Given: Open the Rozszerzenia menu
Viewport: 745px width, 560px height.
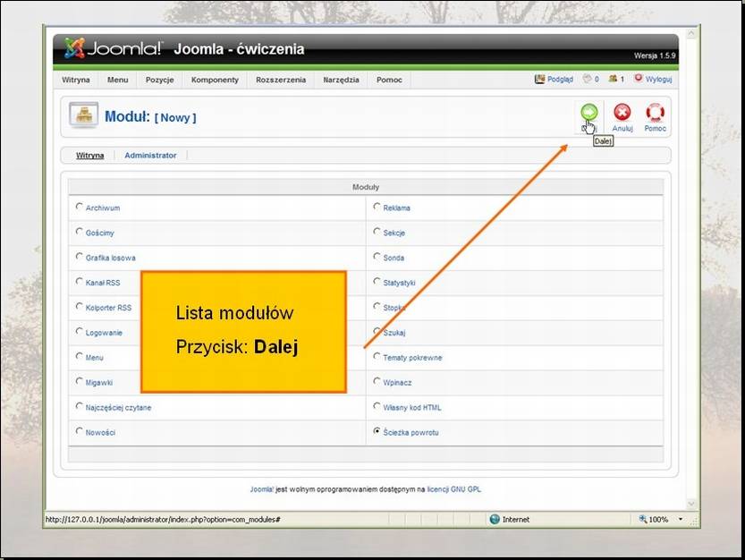Looking at the screenshot, I should (281, 80).
